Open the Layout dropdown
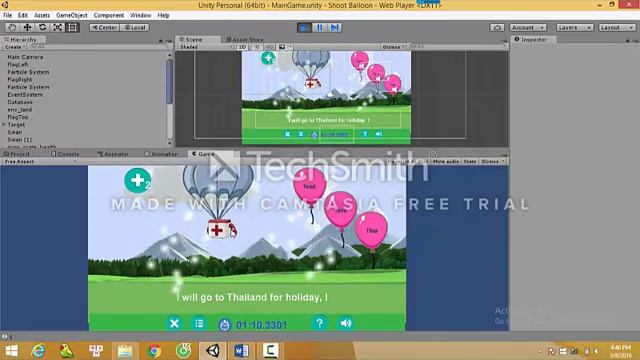The height and width of the screenshot is (360, 640). tap(617, 27)
